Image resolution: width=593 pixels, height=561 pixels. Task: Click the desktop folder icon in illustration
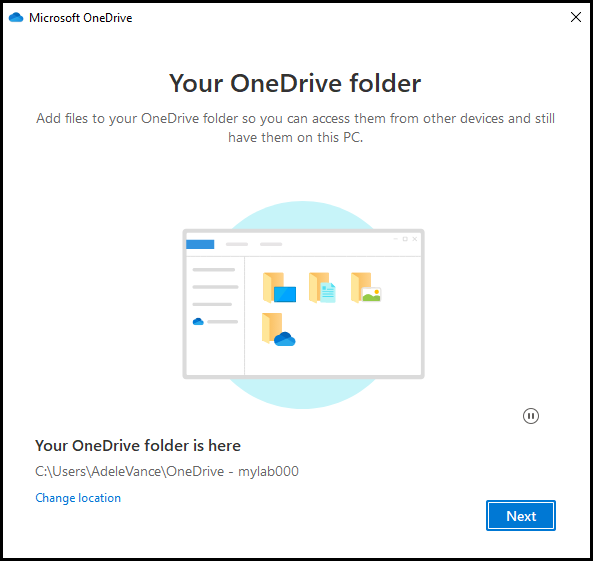tap(279, 287)
